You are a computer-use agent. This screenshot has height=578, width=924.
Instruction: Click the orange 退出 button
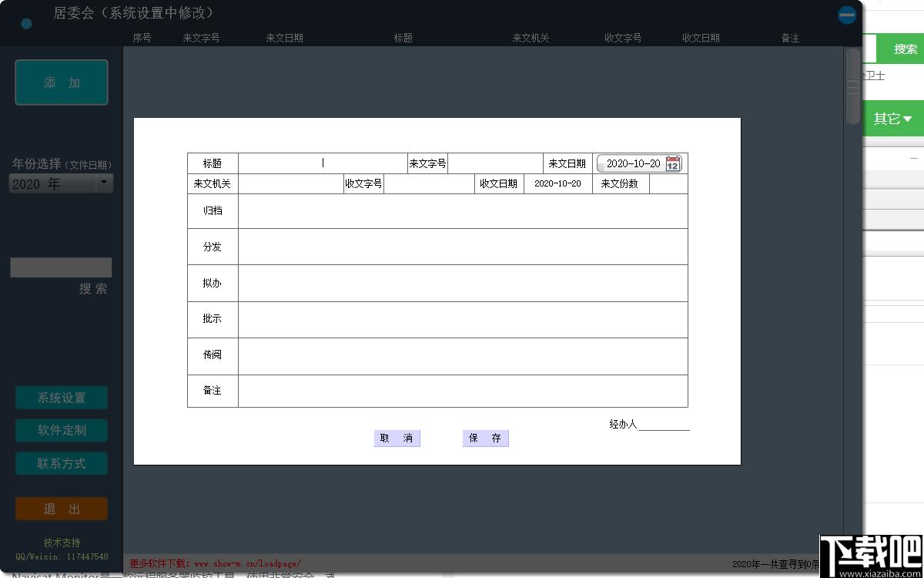[x=62, y=509]
